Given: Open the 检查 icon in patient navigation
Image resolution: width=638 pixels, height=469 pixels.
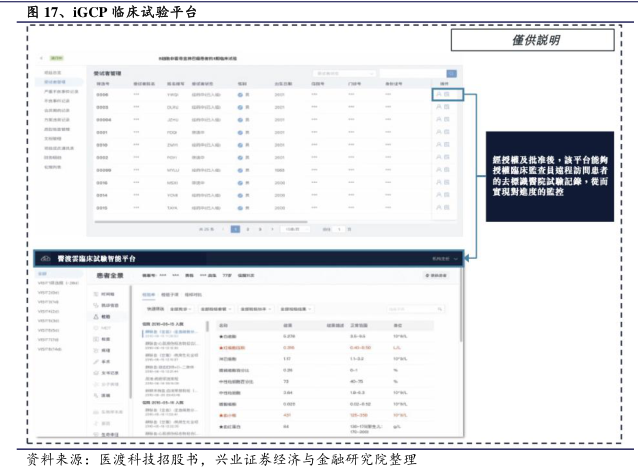Looking at the screenshot, I should (96, 337).
